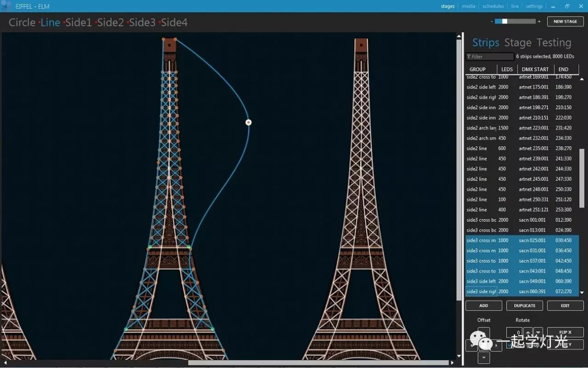Select the strip starting at sacn 013:001
Viewport: 588px width, 368px height.
point(522,230)
